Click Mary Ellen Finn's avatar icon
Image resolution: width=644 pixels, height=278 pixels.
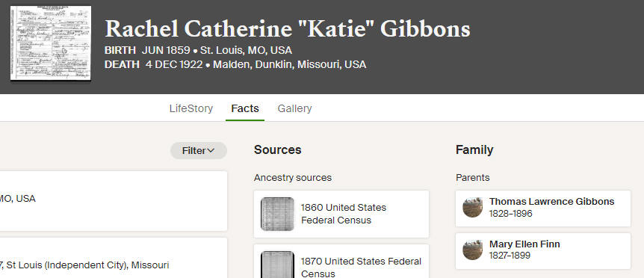pyautogui.click(x=472, y=250)
